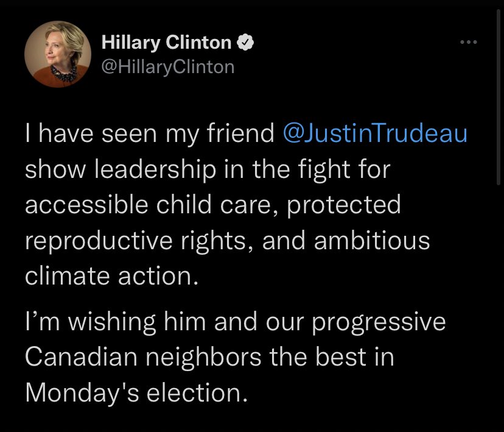Click the text "I have seen my friend"

coord(149,134)
